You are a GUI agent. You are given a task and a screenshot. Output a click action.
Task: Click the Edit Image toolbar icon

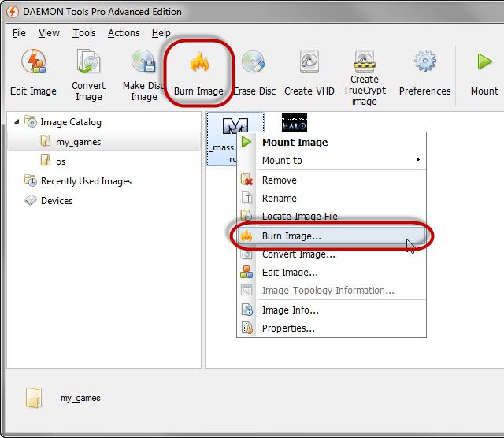coord(33,61)
